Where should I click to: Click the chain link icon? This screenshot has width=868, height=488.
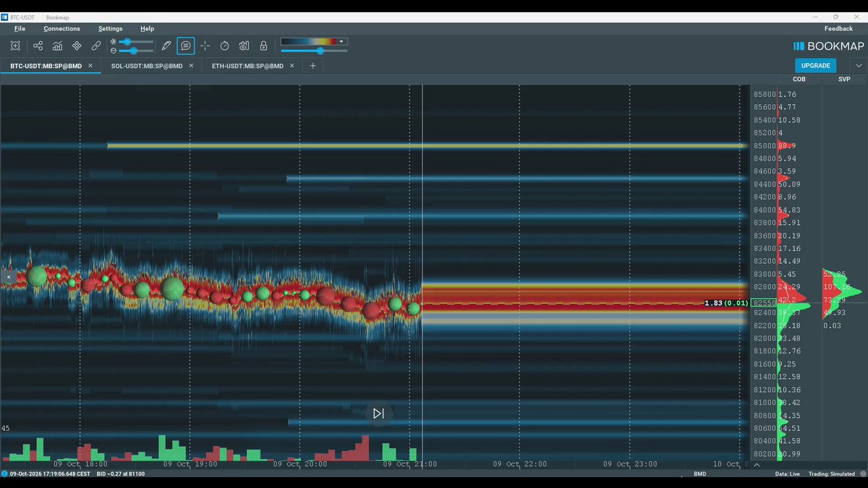coord(96,46)
